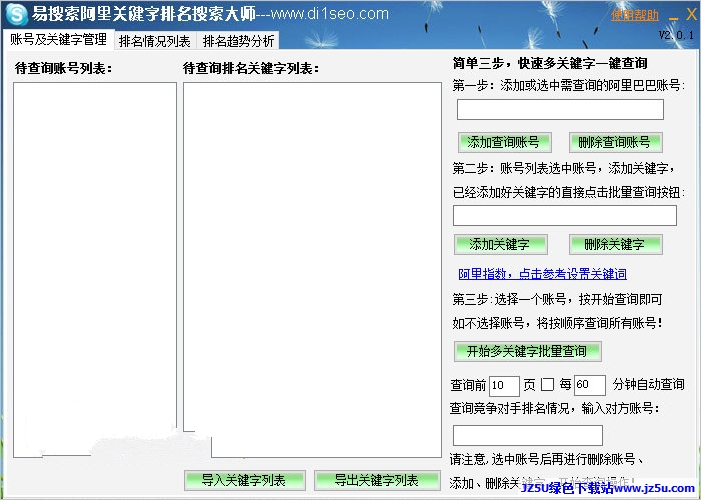
Task: Click the 删除查询账号 button
Action: 615,142
